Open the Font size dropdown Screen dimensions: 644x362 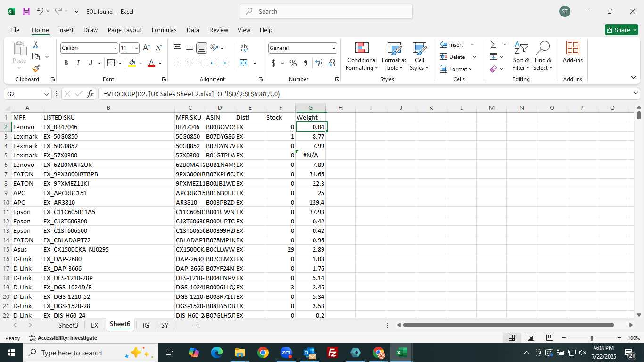(x=136, y=48)
